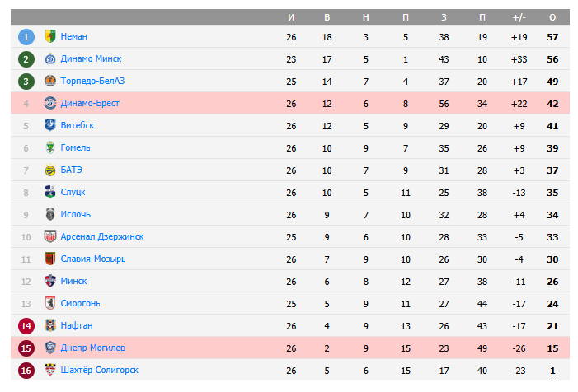Follow the Сморгонь team link
This screenshot has height=392, width=578.
[80, 303]
